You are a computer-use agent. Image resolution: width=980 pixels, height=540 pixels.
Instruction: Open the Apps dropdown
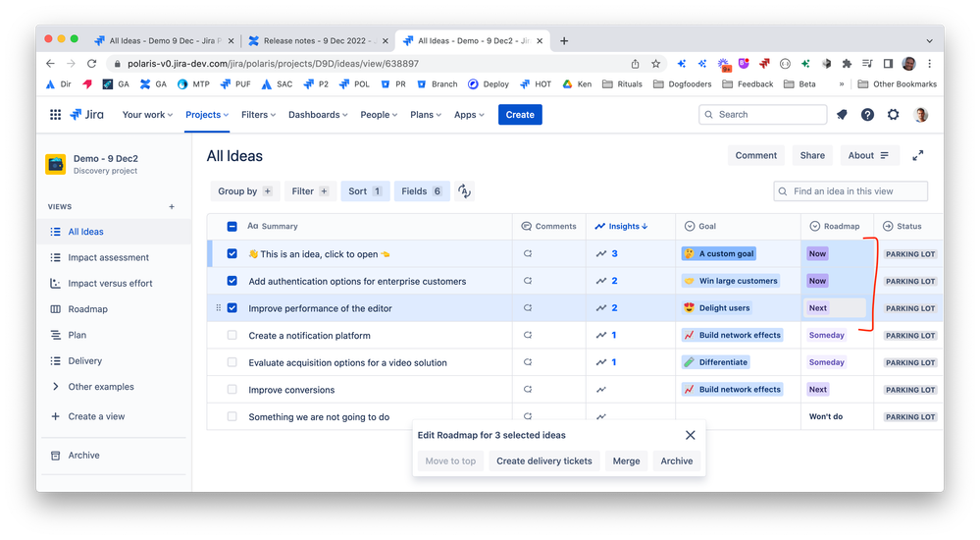[469, 115]
